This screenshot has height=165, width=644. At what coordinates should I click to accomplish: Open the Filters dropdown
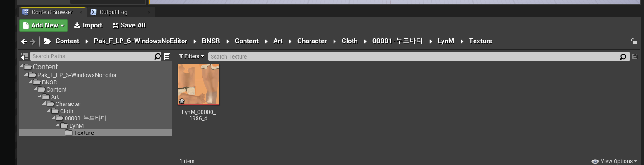(x=192, y=56)
